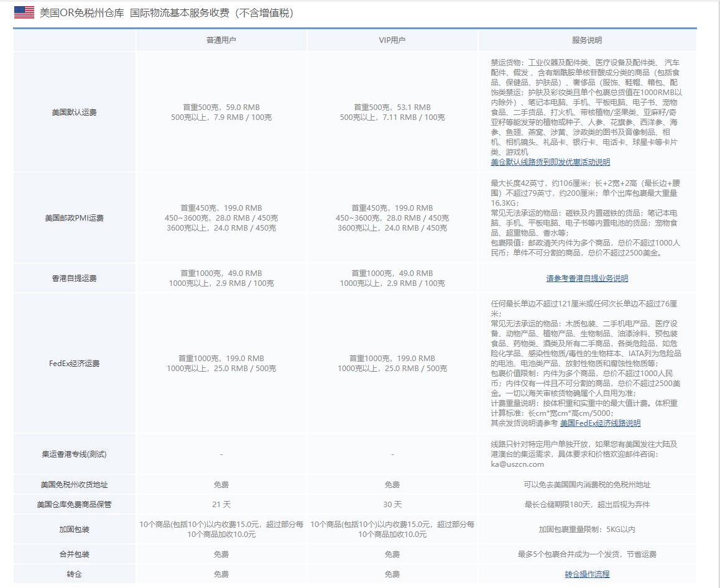The image size is (720, 588).
Task: Click the 集运香港专线(测试) row label
Action: [74, 454]
